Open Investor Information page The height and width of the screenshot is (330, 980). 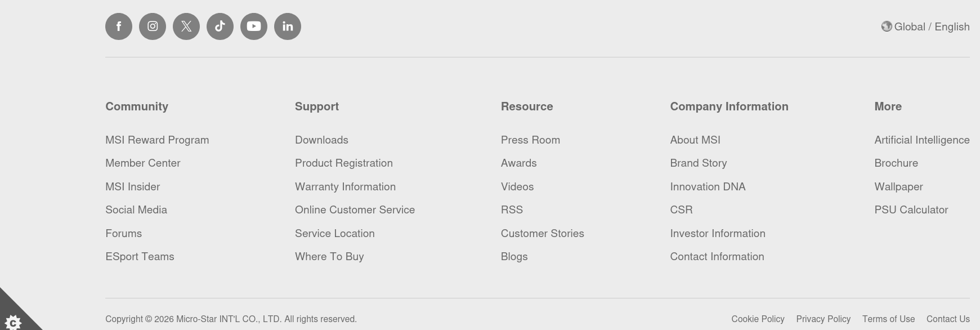point(717,234)
